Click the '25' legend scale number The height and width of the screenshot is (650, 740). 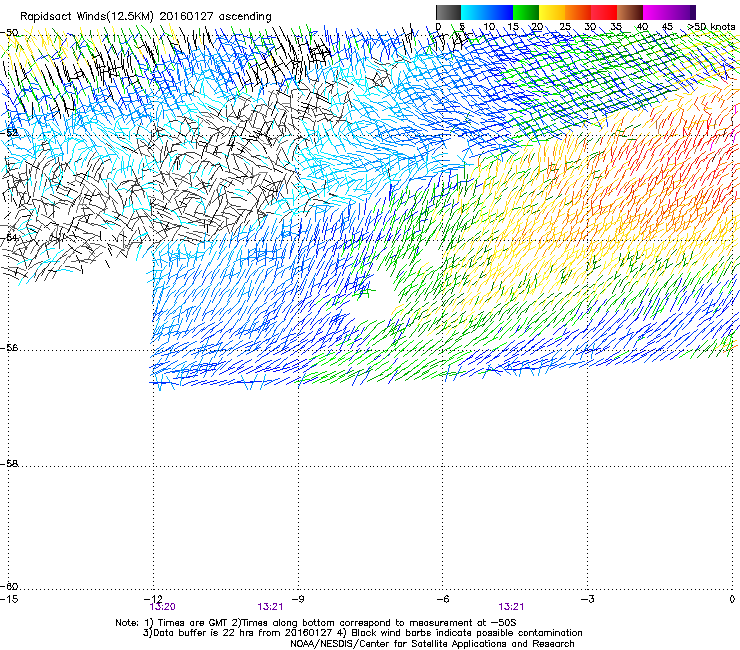pos(564,27)
